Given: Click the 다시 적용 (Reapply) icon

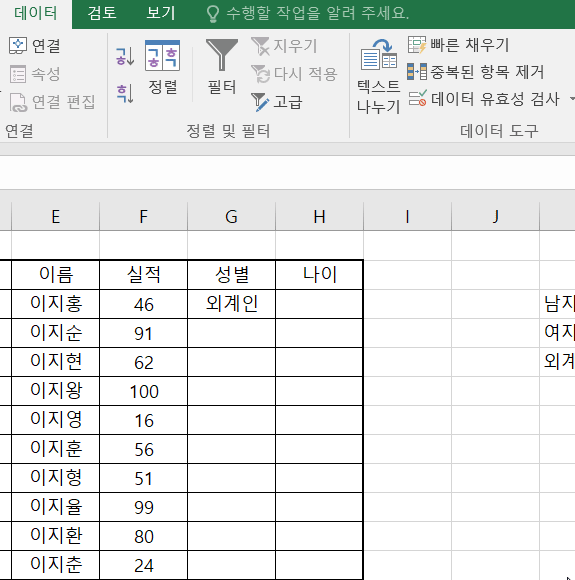Looking at the screenshot, I should 261,74.
